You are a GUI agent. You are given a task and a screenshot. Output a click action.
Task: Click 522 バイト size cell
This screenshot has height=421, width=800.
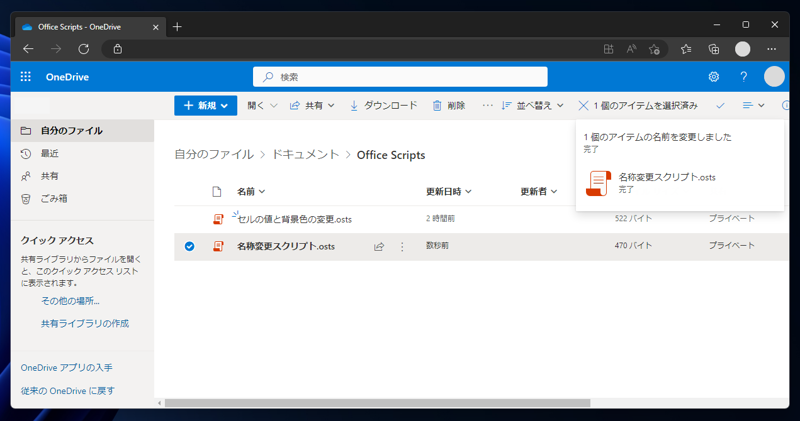click(x=633, y=218)
